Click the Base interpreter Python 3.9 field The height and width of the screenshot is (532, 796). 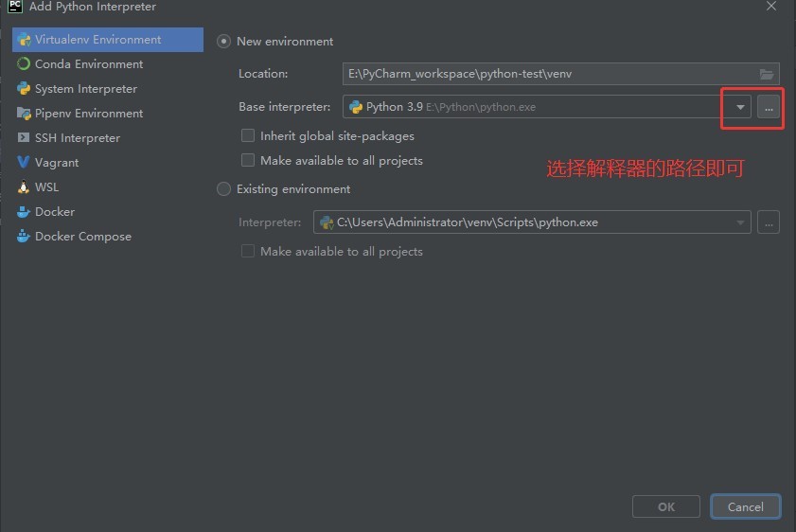(547, 107)
